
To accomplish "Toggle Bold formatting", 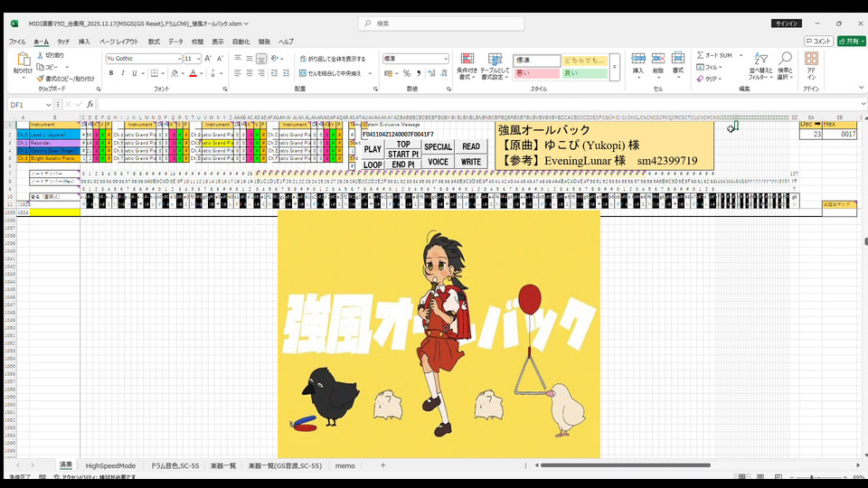I will tap(111, 73).
